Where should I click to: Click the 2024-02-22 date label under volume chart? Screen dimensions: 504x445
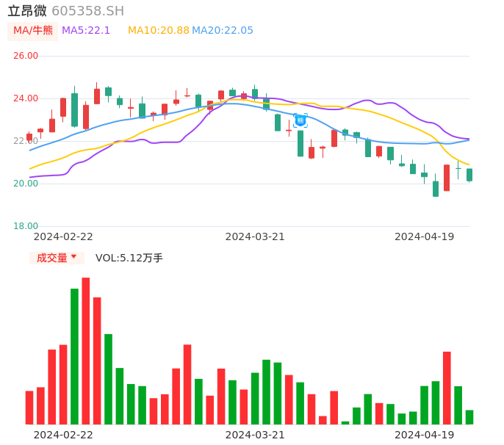click(x=63, y=435)
